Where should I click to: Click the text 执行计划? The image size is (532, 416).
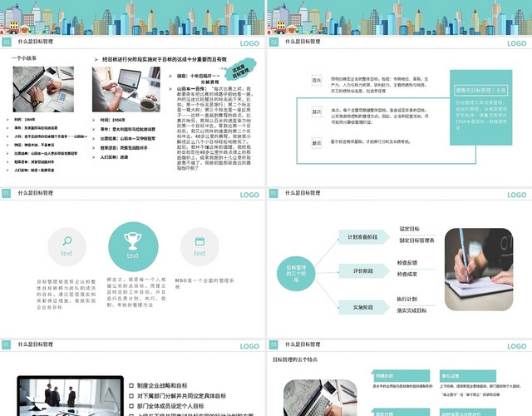click(x=407, y=300)
